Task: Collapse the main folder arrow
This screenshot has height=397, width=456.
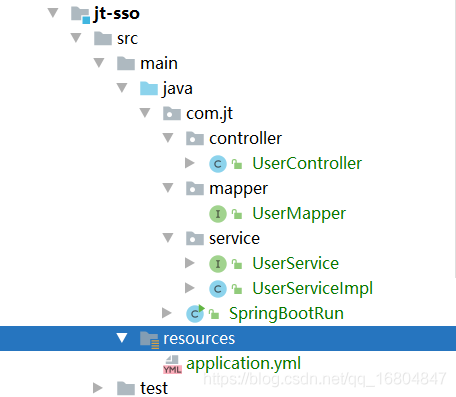Action: pos(99,63)
